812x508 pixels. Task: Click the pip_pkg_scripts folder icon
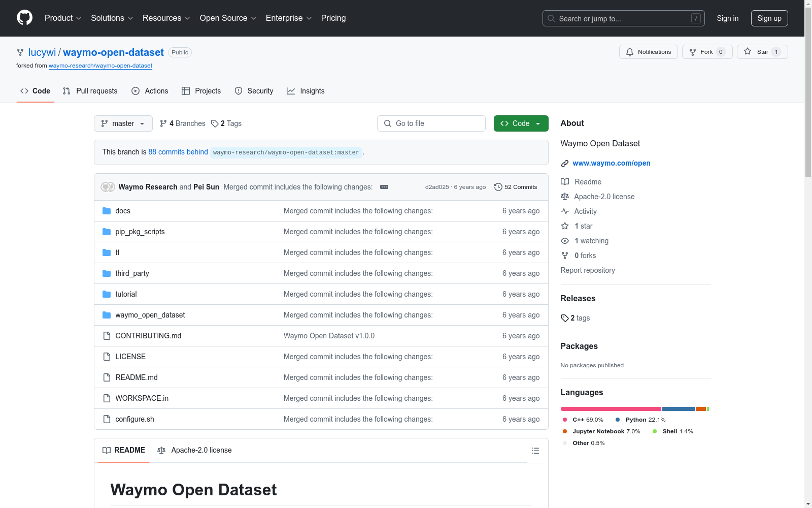click(x=107, y=232)
